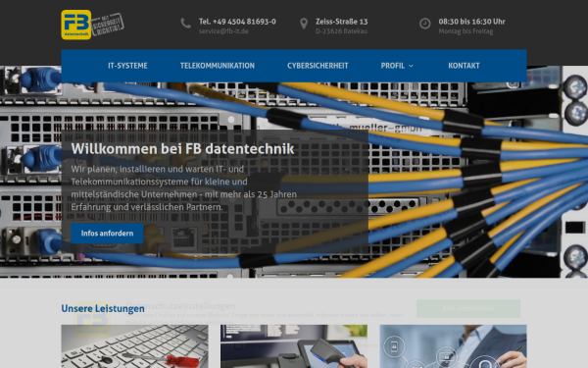588x368 pixels.
Task: Click the 'Willkommen bei FB datentechnik' heading
Action: tap(182, 149)
